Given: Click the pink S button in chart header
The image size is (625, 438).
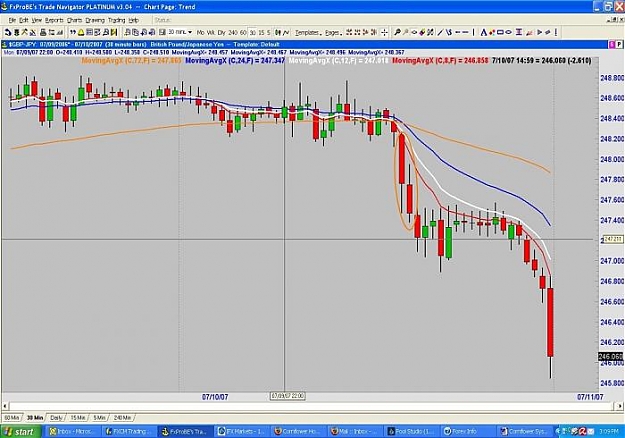Looking at the screenshot, I should click(612, 44).
